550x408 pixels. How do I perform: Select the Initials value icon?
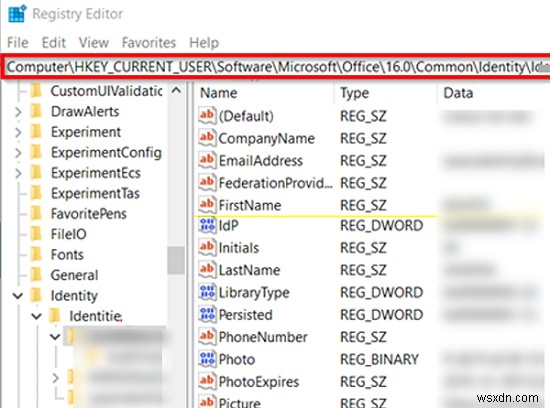(207, 248)
